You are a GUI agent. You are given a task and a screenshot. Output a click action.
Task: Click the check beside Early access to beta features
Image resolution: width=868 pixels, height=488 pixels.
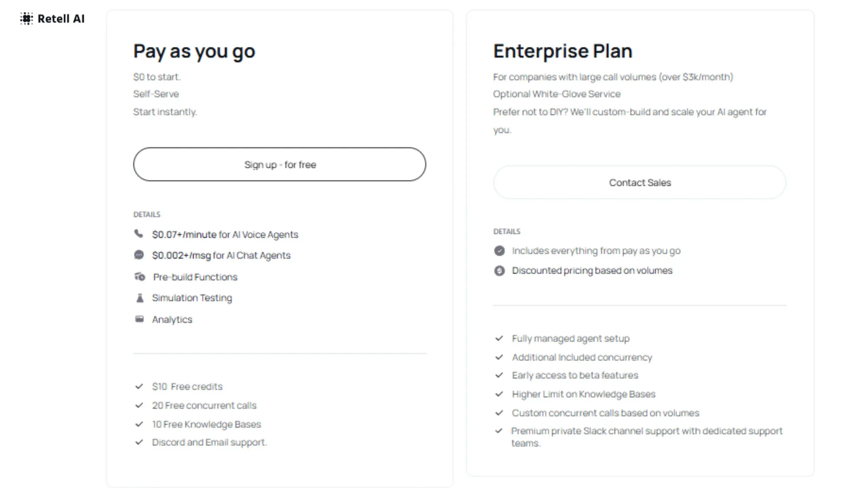pos(499,375)
